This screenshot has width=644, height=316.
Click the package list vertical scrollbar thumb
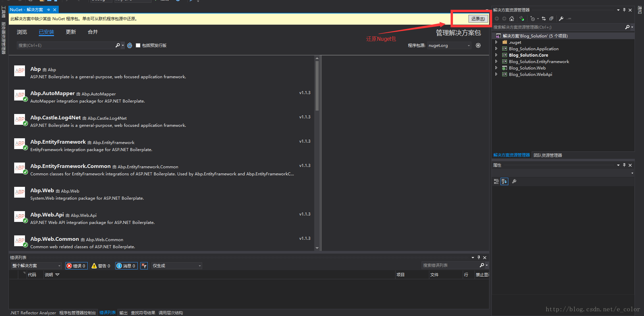coord(317,86)
